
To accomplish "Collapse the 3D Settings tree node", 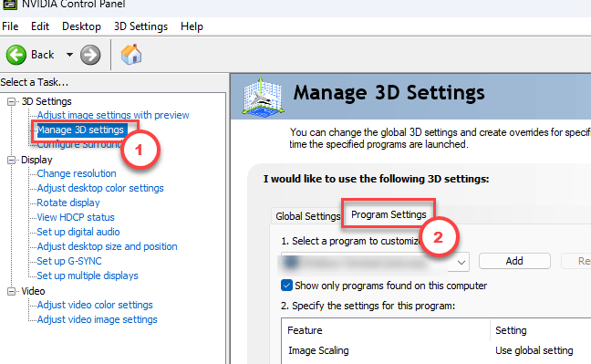I will (x=11, y=101).
